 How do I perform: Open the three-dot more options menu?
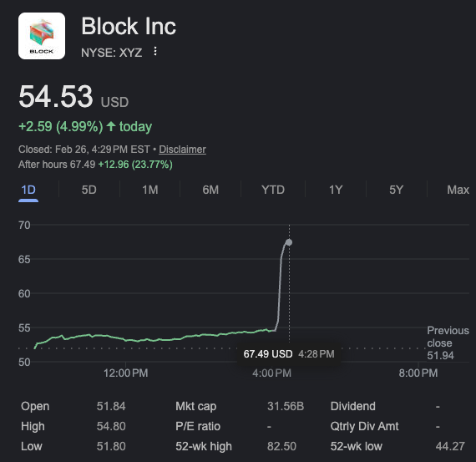(155, 51)
